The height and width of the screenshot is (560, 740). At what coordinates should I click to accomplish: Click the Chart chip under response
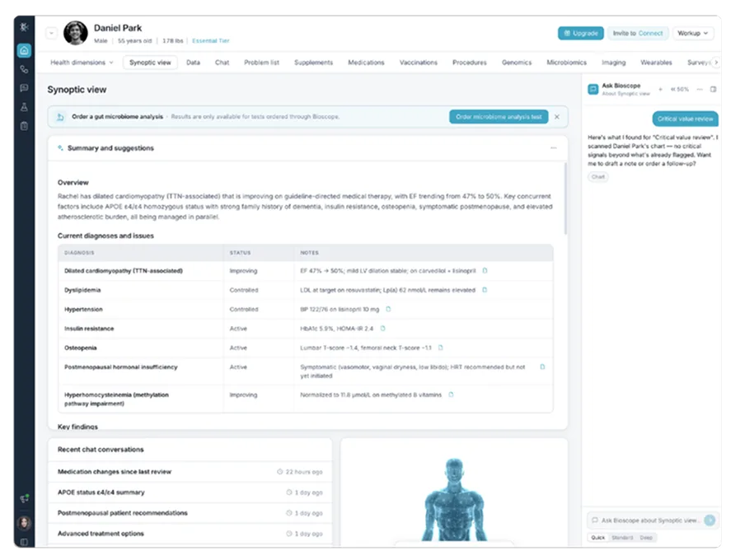[598, 177]
